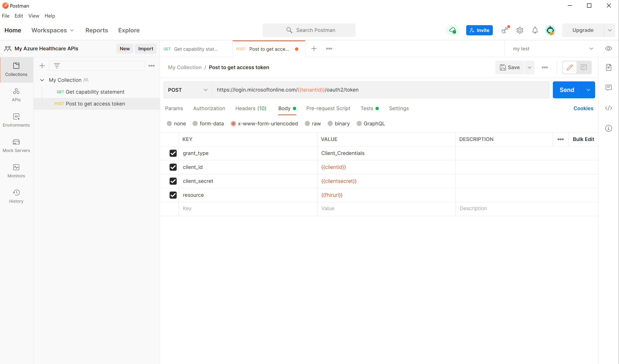Open the tab options three-dot menu

tap(329, 49)
